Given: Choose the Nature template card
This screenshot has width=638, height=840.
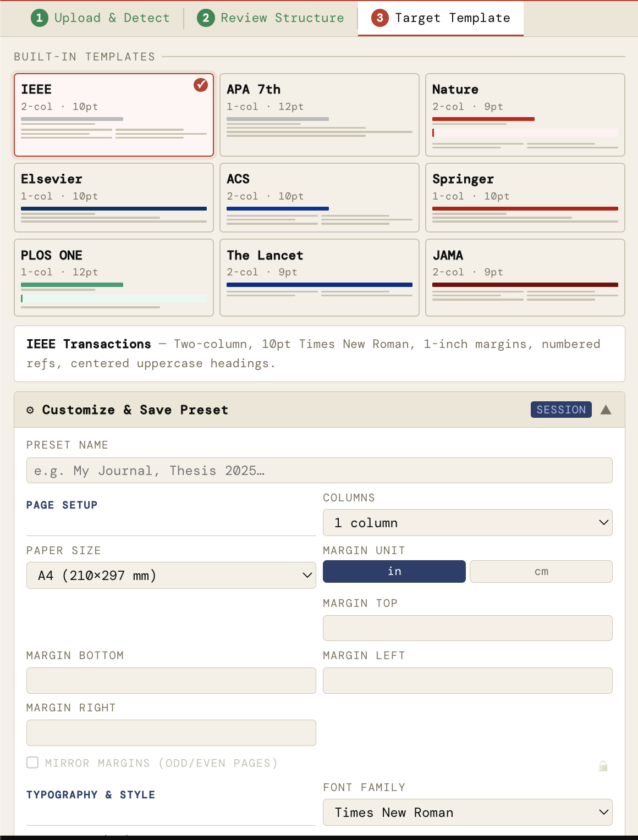Looking at the screenshot, I should [x=525, y=115].
